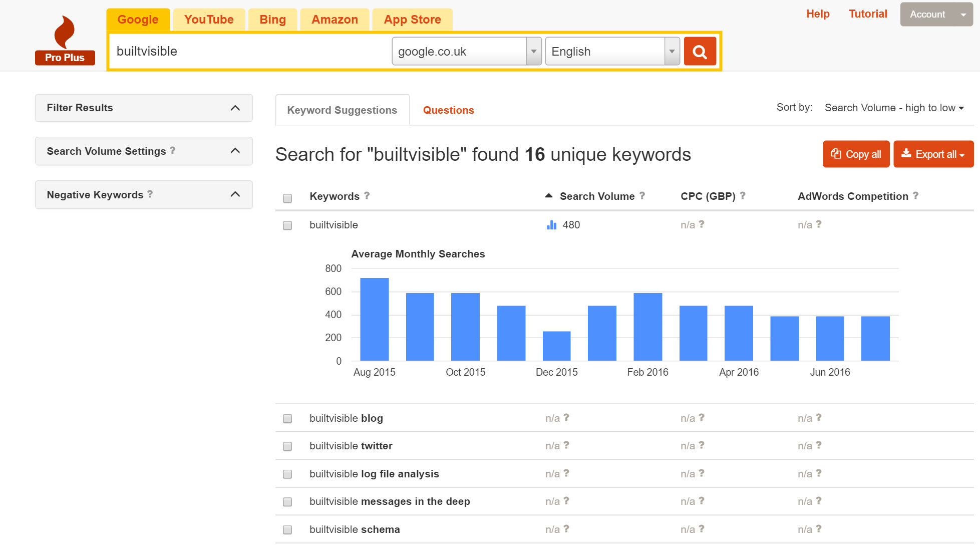This screenshot has height=545, width=980.
Task: Switch to the Amazon tab
Action: (335, 20)
